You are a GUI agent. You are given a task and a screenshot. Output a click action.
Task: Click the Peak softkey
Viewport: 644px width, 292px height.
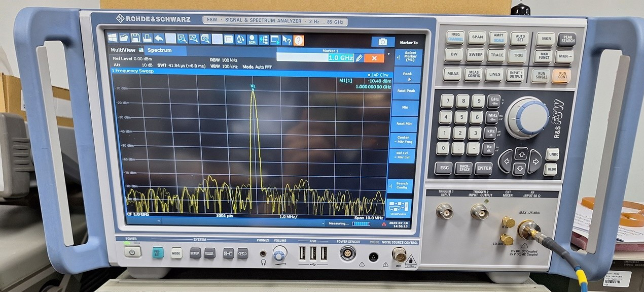(407, 75)
